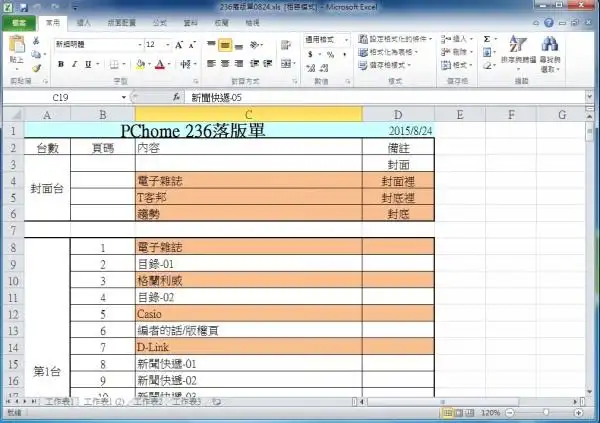Image resolution: width=600 pixels, height=423 pixels.
Task: Select the row 12 header
Action: click(x=13, y=314)
